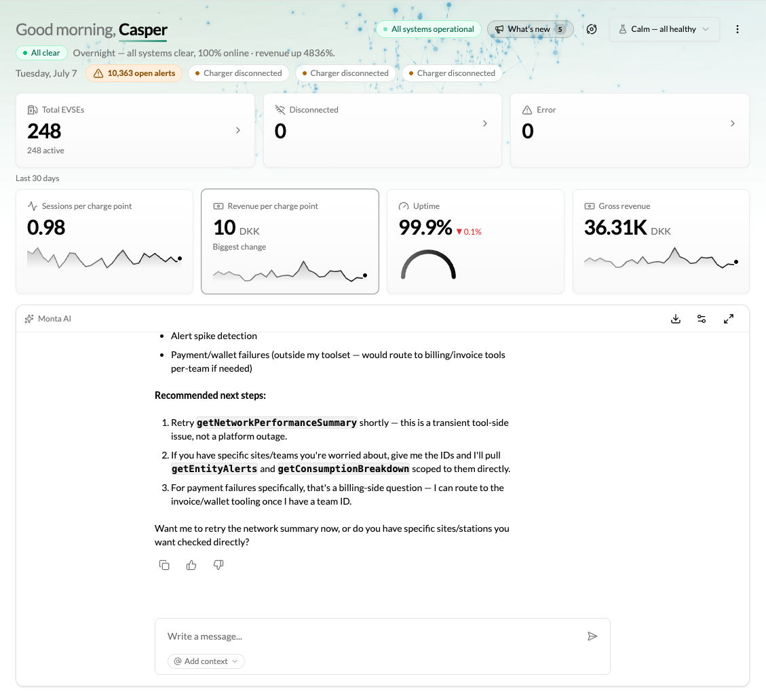The height and width of the screenshot is (700, 766).
Task: Open the What's new button
Action: click(x=530, y=29)
